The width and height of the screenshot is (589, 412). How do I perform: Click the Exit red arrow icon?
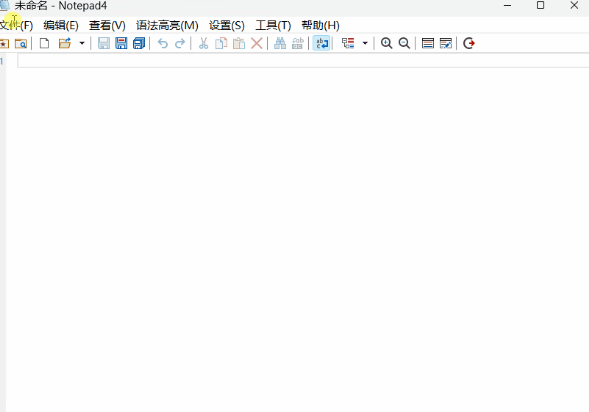point(469,43)
